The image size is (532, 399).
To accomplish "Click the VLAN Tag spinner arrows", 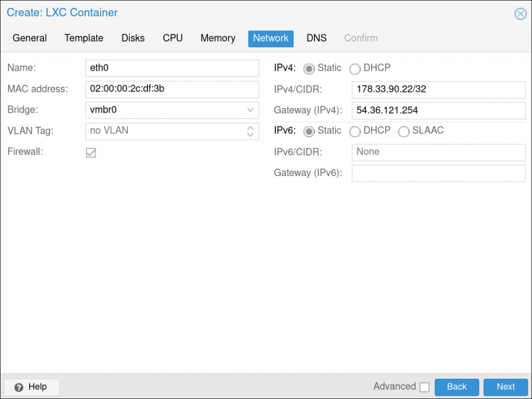I will 250,131.
